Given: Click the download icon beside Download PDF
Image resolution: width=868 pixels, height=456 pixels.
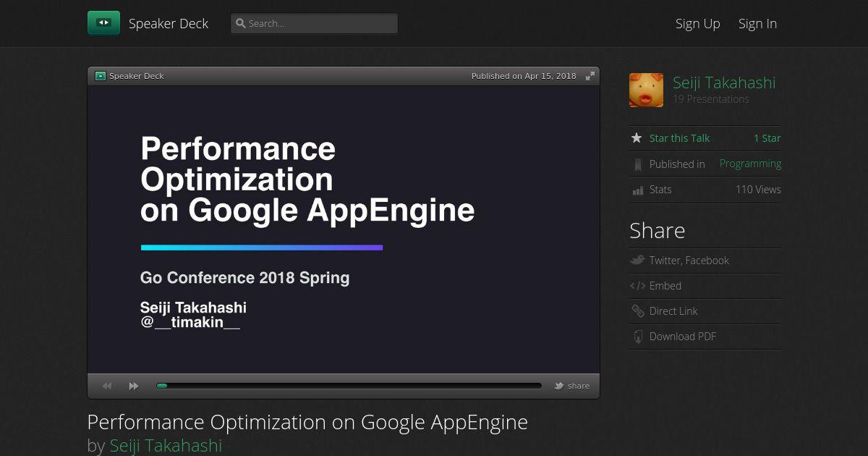Looking at the screenshot, I should (x=638, y=337).
